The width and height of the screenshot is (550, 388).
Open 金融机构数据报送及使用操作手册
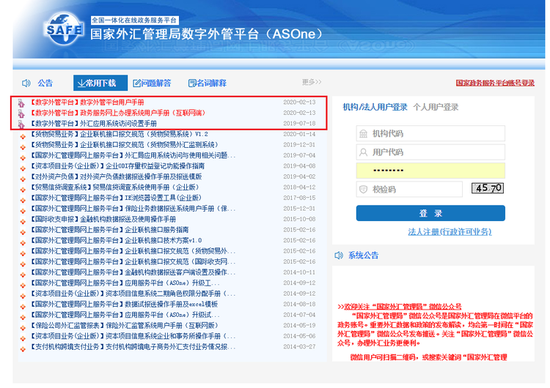click(x=103, y=219)
